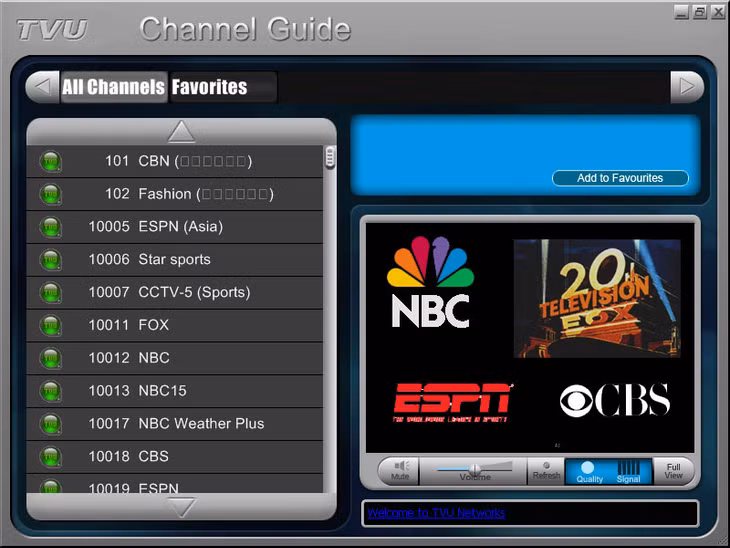
Task: Click the green icon beside 10012 NBC
Action: (51, 359)
